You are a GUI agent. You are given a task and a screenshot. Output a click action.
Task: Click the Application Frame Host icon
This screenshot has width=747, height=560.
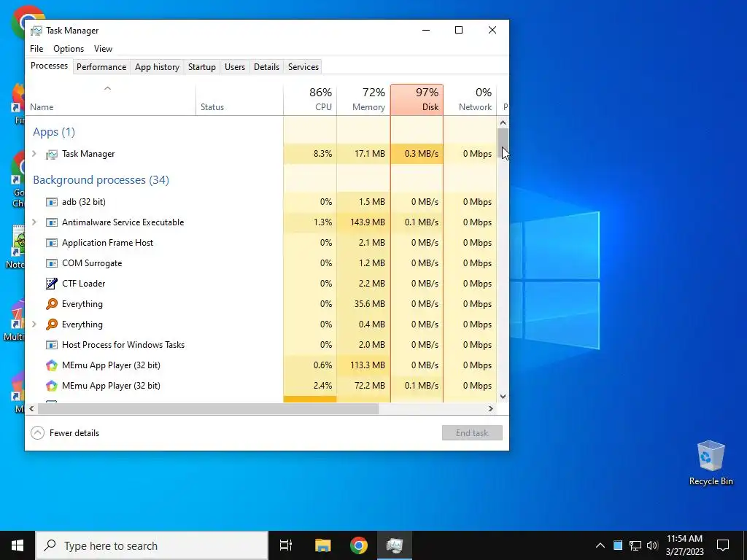pos(52,243)
